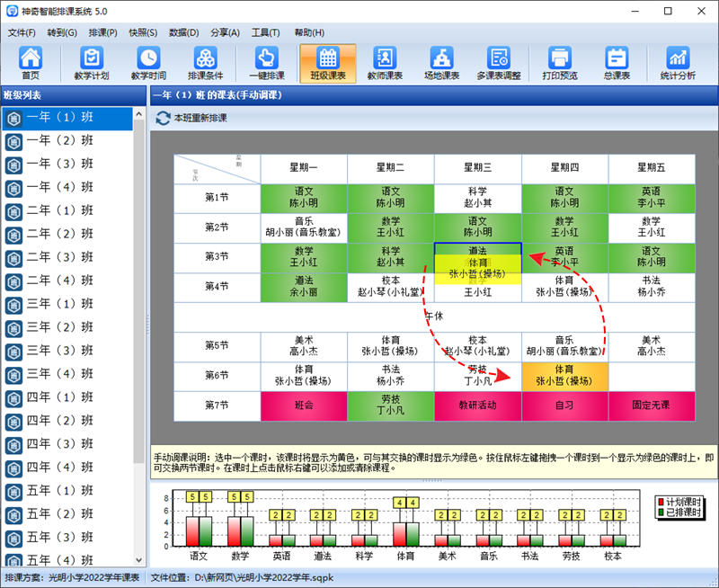Viewport: 719px width, 588px height.
Task: Select 班级课表 toolbar icon
Action: tap(328, 63)
